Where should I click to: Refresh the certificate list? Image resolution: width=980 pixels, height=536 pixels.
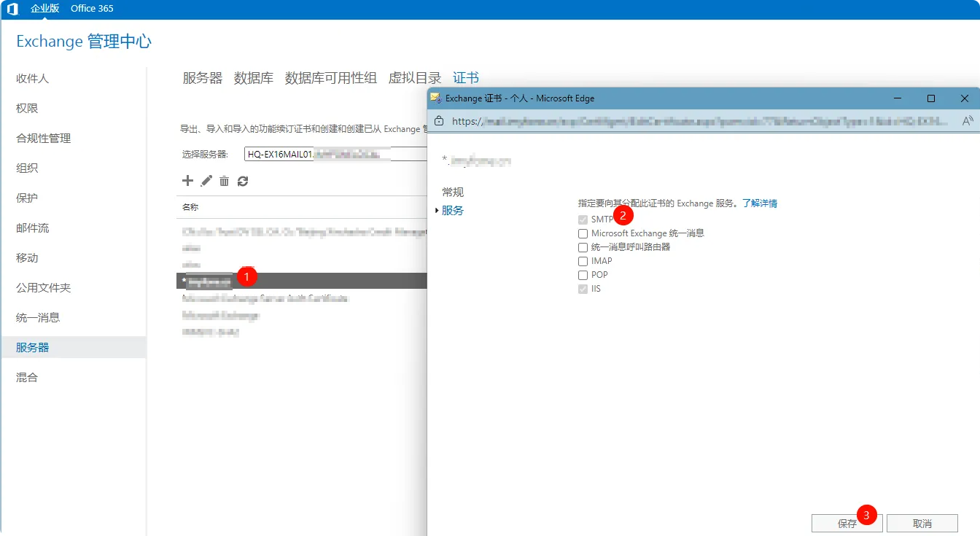243,181
